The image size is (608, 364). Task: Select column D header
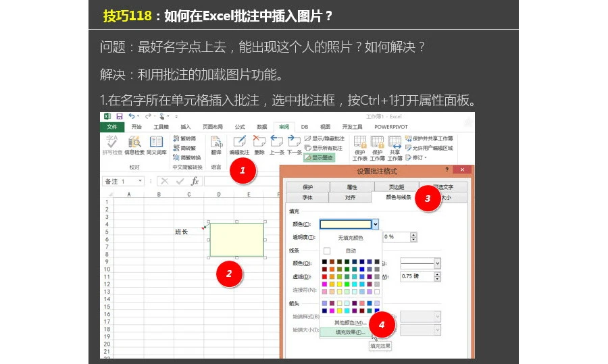(x=219, y=194)
